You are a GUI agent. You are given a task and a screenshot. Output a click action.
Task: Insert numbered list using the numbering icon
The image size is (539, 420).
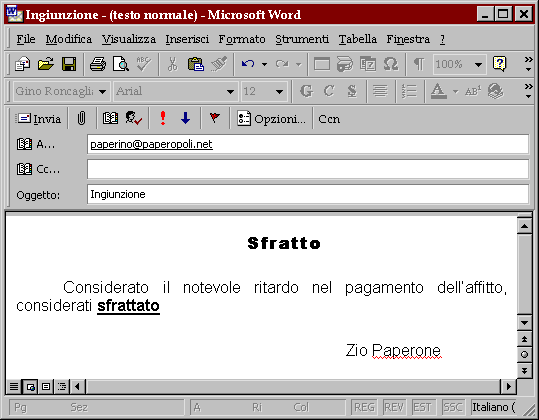[409, 91]
